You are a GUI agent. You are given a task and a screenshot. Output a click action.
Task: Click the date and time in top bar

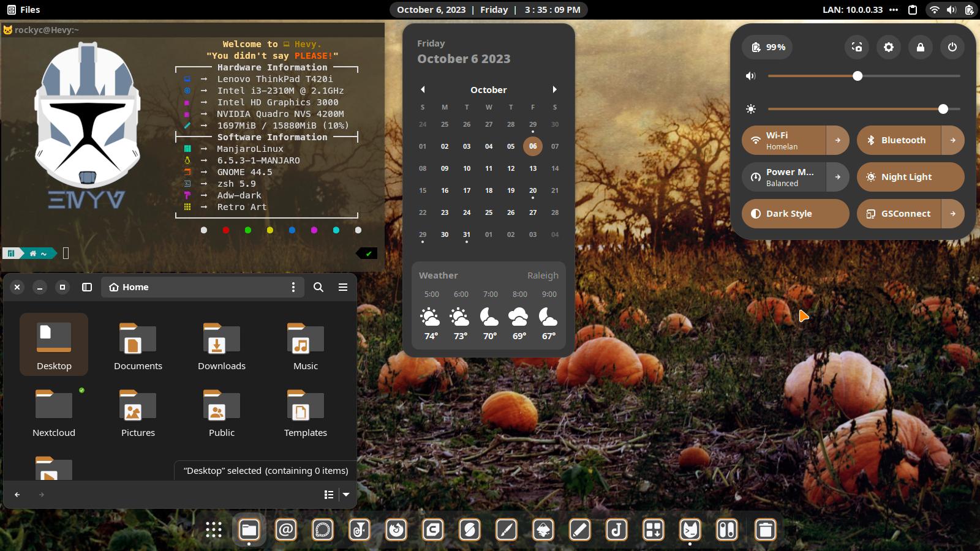[x=489, y=10]
